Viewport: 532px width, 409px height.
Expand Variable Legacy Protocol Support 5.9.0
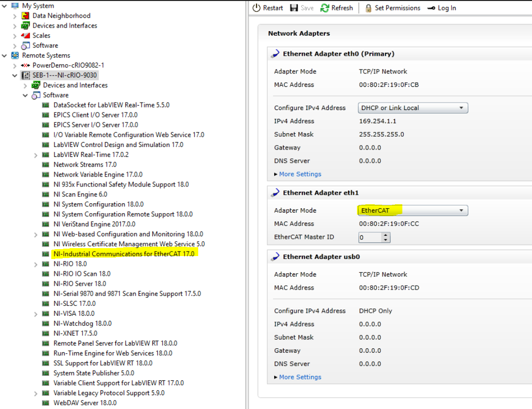[35, 393]
